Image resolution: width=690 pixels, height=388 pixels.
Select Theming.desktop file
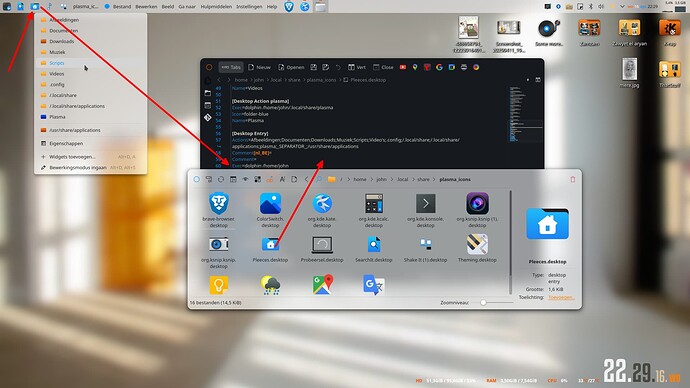coord(477,249)
